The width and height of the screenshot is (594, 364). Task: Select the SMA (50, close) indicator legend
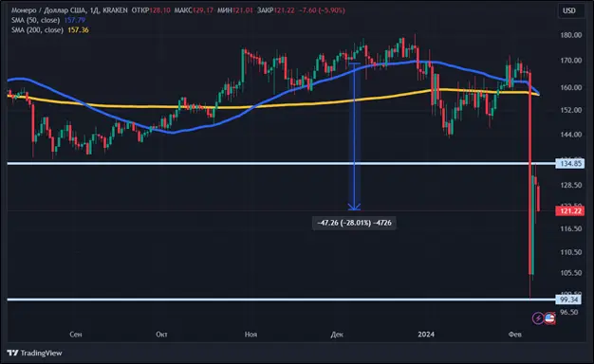coord(36,20)
